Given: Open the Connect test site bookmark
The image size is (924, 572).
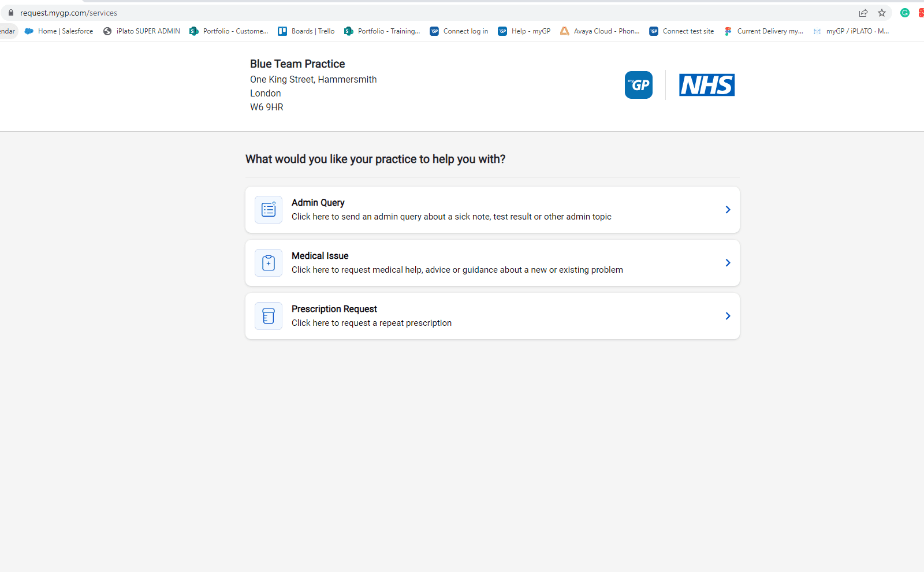Looking at the screenshot, I should (681, 31).
